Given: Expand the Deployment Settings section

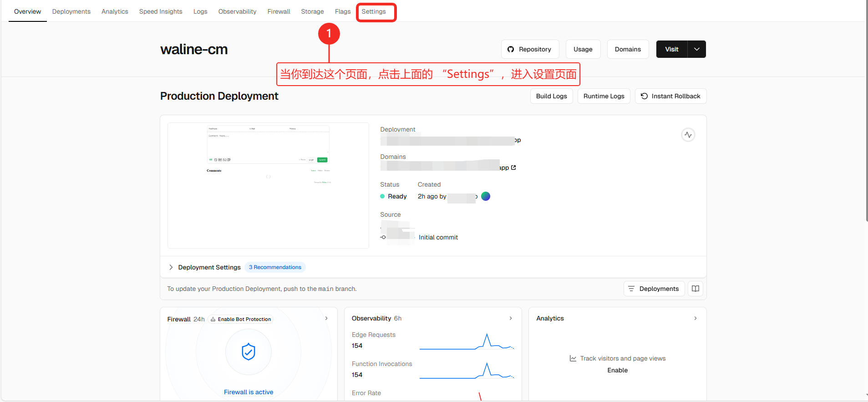Looking at the screenshot, I should pos(171,267).
